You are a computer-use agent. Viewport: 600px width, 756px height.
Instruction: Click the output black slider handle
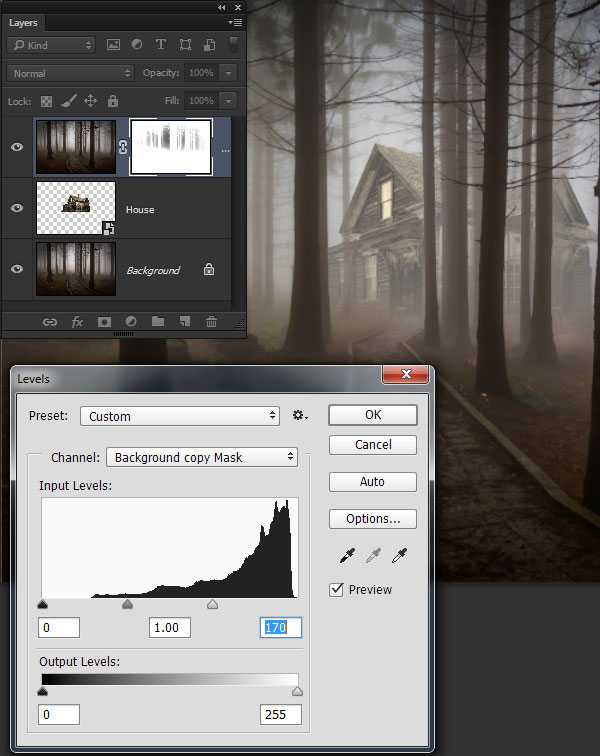(x=42, y=691)
